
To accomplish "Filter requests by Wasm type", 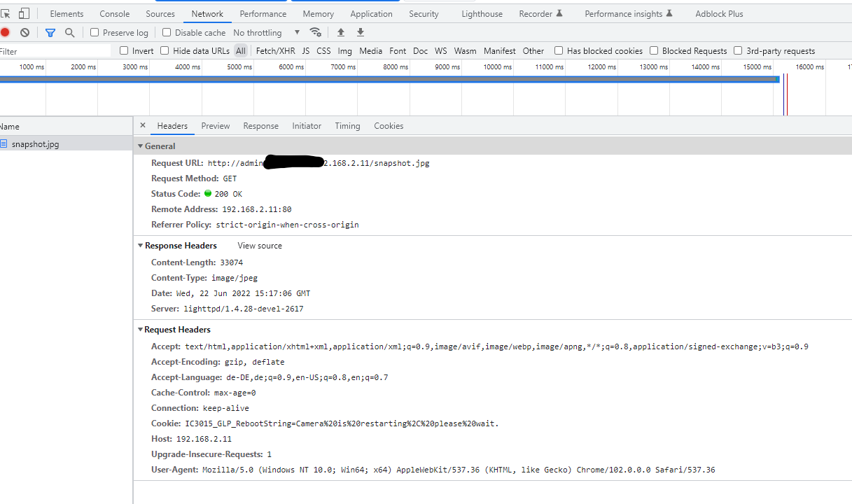I will pyautogui.click(x=466, y=50).
